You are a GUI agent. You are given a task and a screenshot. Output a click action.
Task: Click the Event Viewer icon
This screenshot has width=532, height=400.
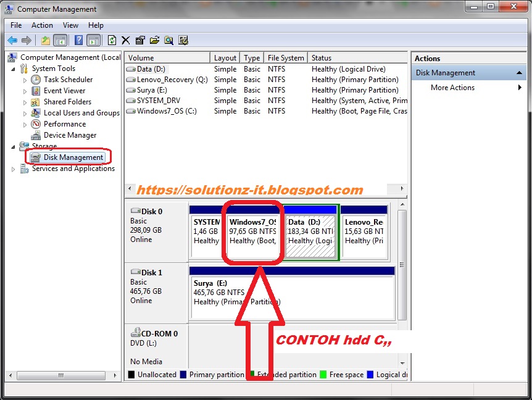coord(36,91)
